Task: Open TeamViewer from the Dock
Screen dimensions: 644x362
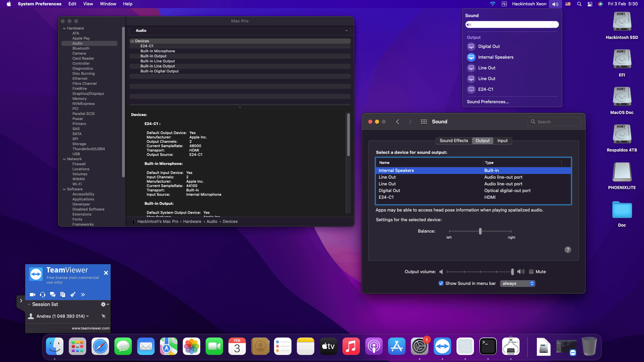Action: (x=442, y=347)
